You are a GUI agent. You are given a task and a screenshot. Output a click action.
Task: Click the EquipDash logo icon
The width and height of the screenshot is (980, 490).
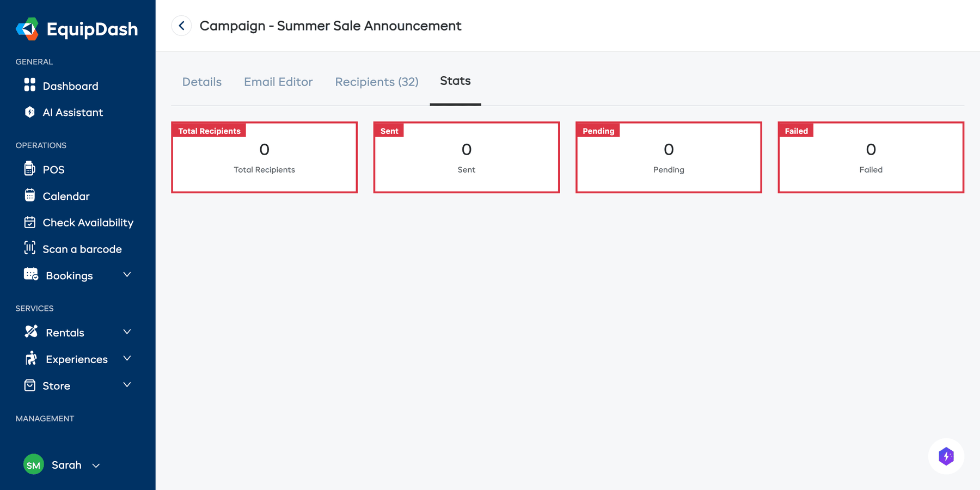pos(27,29)
